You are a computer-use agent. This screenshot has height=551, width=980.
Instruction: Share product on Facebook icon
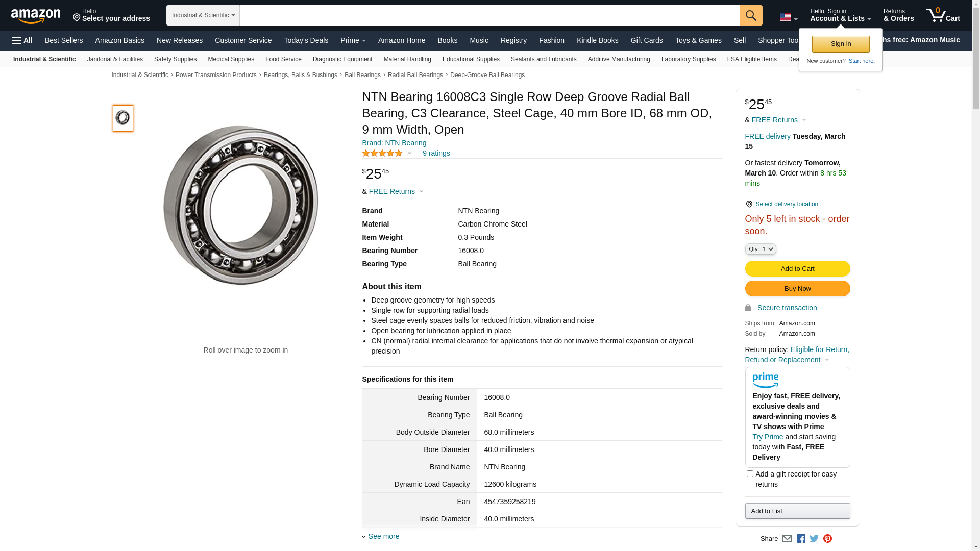tap(801, 539)
